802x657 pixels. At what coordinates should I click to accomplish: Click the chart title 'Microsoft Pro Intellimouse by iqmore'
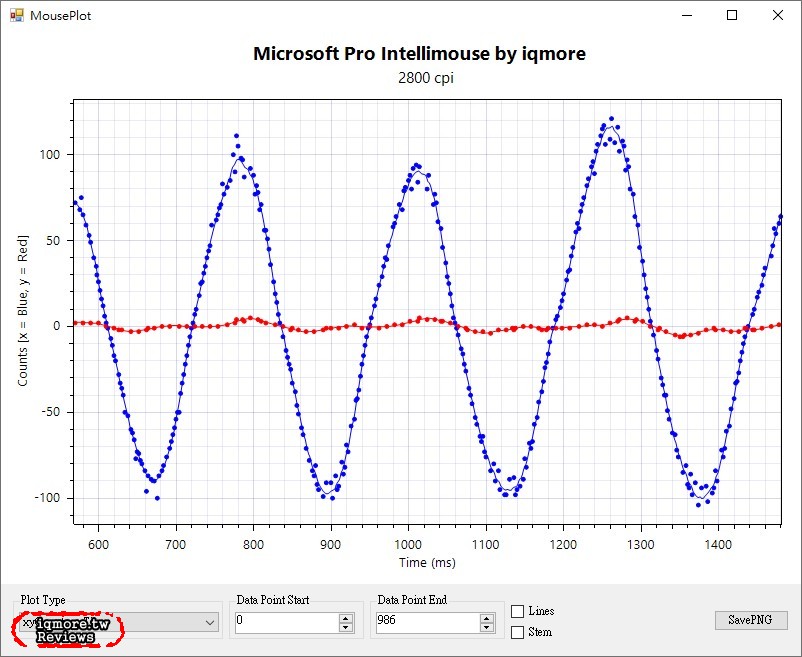(419, 53)
